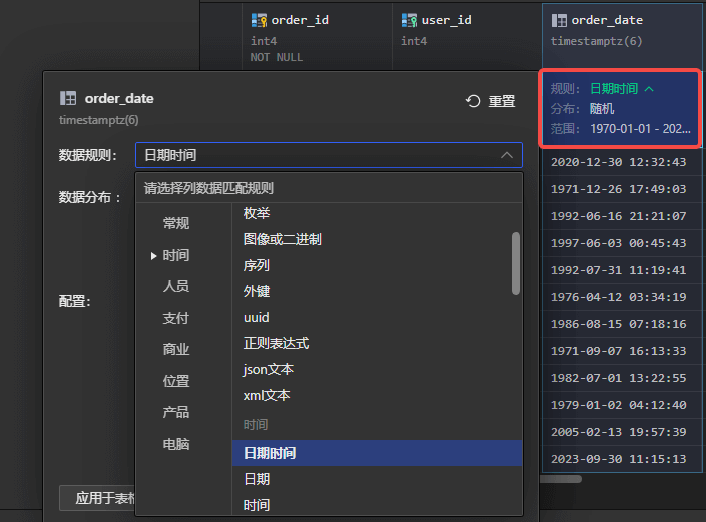The height and width of the screenshot is (522, 706).
Task: Select the 产品 category
Action: click(176, 412)
